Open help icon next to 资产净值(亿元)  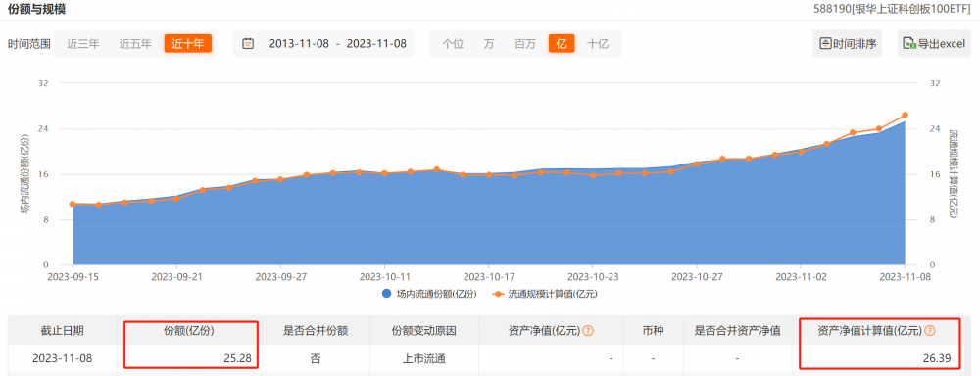[x=587, y=330]
